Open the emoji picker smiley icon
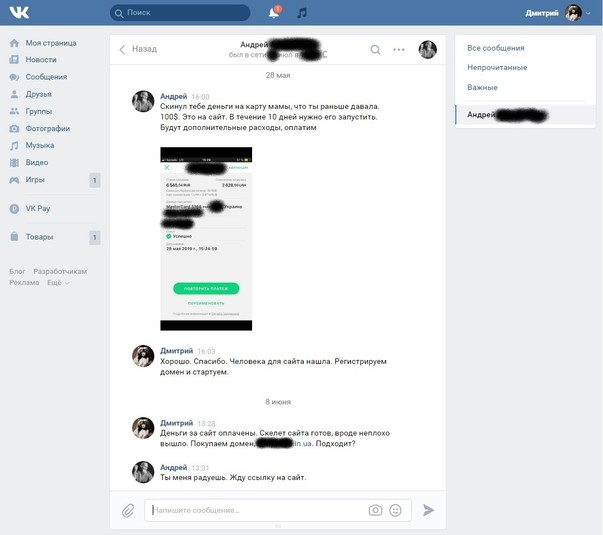The image size is (603, 535). (395, 510)
